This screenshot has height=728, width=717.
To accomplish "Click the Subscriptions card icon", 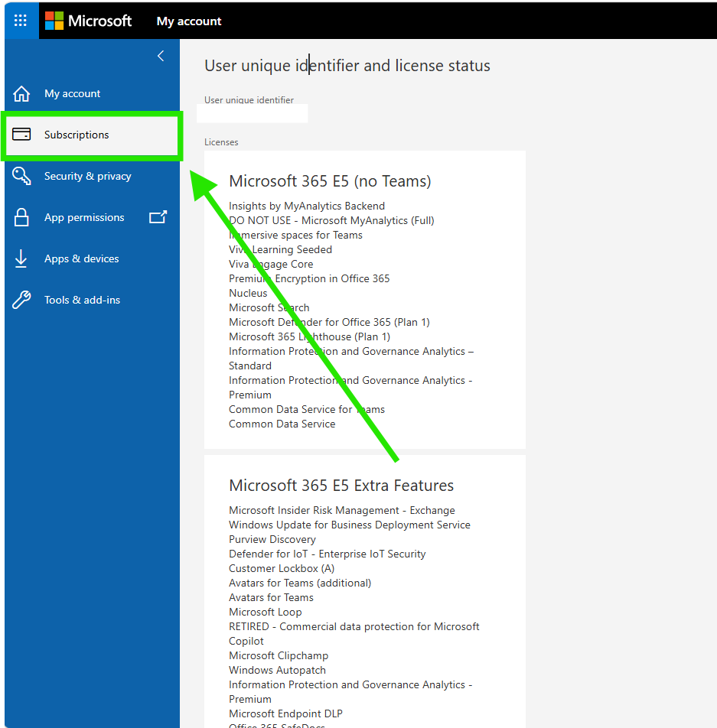I will 21,134.
